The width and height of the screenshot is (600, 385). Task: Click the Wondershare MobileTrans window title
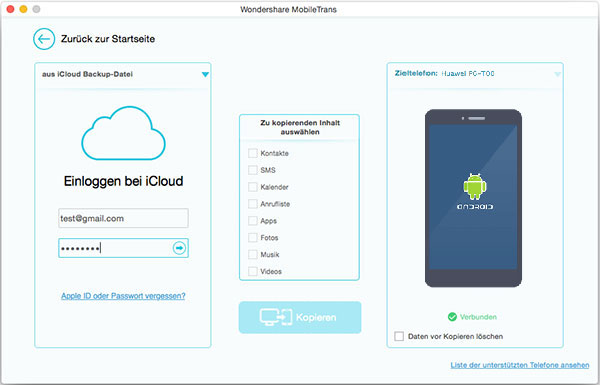pos(289,10)
